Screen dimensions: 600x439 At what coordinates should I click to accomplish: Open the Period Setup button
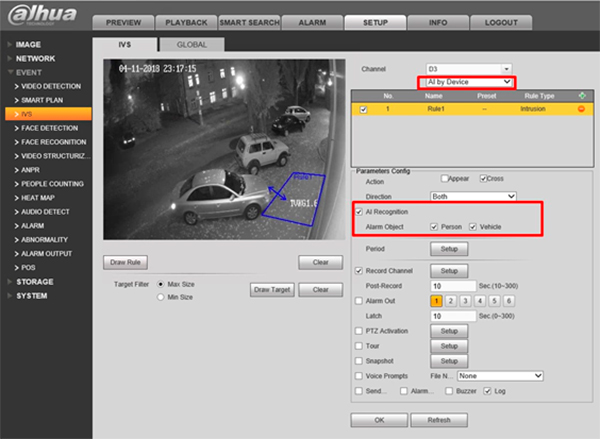coord(449,249)
